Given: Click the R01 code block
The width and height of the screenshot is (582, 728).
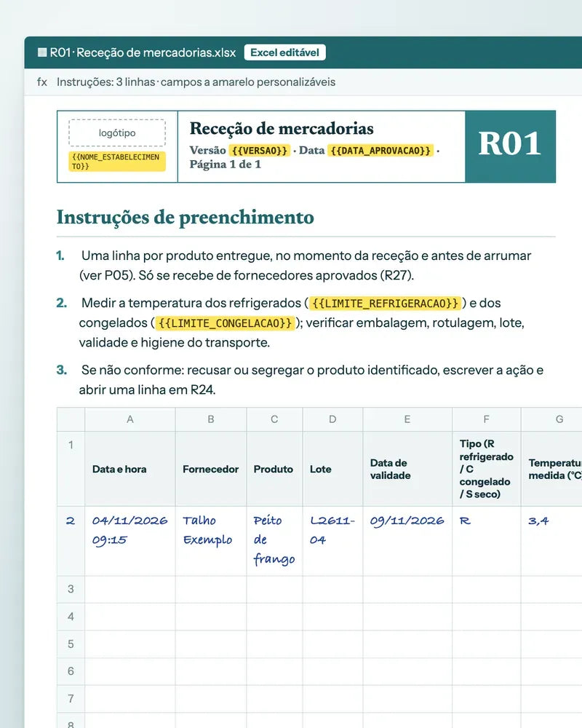Looking at the screenshot, I should point(510,146).
